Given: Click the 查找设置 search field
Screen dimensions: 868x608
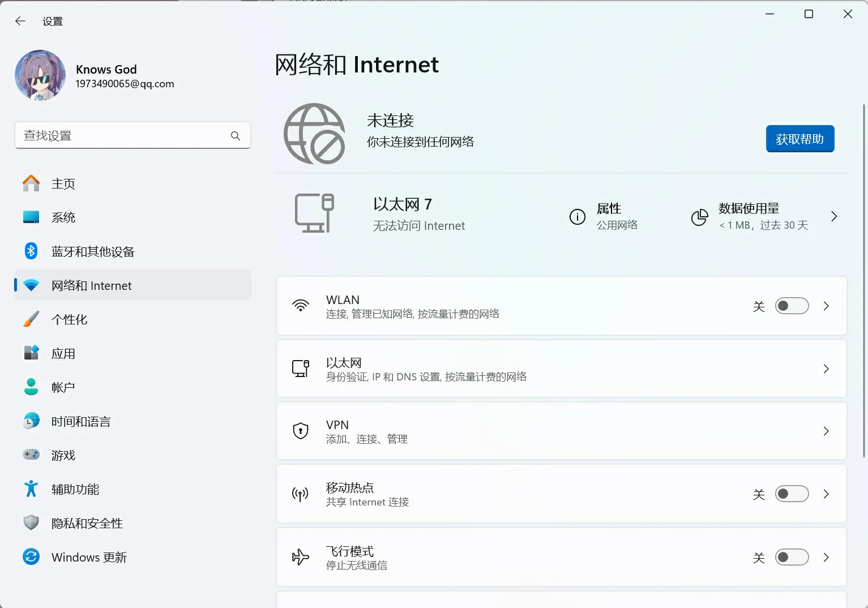Looking at the screenshot, I should [x=132, y=135].
